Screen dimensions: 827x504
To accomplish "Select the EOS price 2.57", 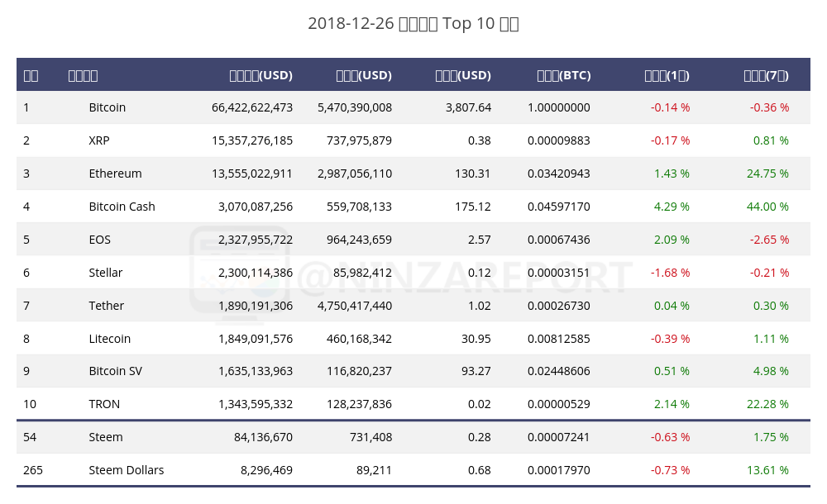I will pyautogui.click(x=480, y=240).
